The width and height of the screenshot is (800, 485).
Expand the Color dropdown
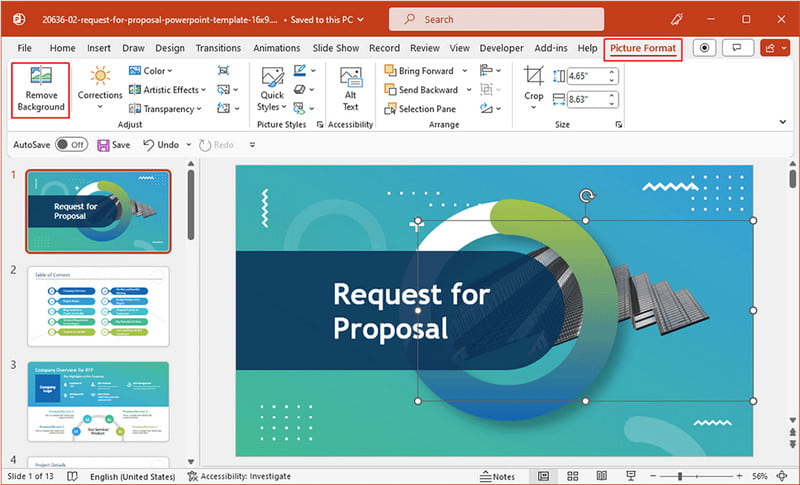click(x=151, y=71)
